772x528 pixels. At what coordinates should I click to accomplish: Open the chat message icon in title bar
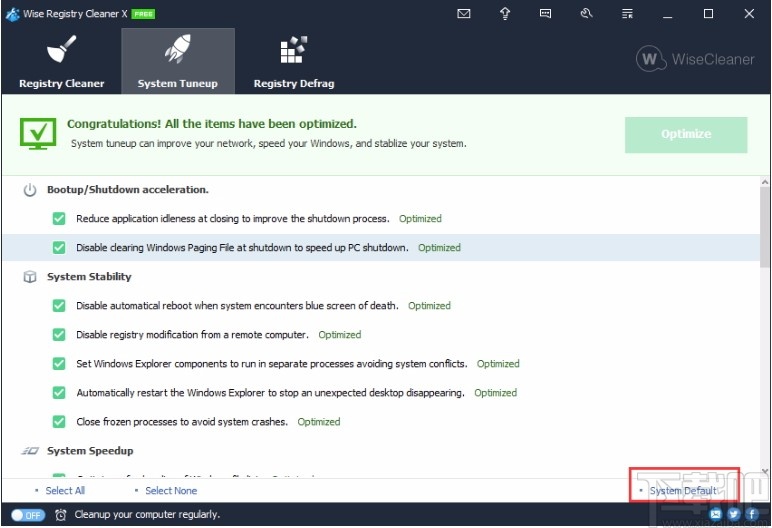pyautogui.click(x=545, y=14)
